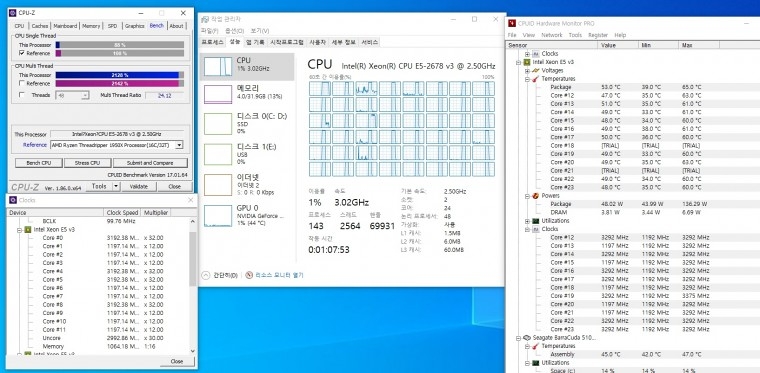
Task: Click the Powers flame icon
Action: [x=536, y=196]
